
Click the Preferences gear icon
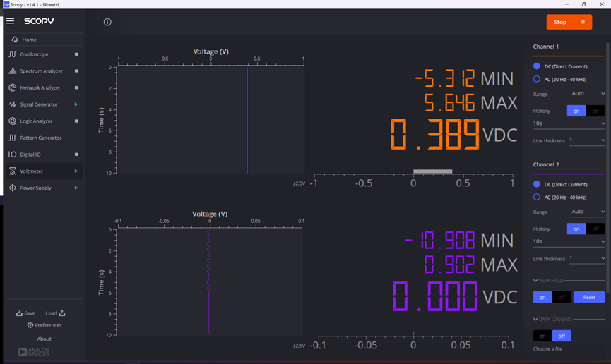tap(30, 325)
